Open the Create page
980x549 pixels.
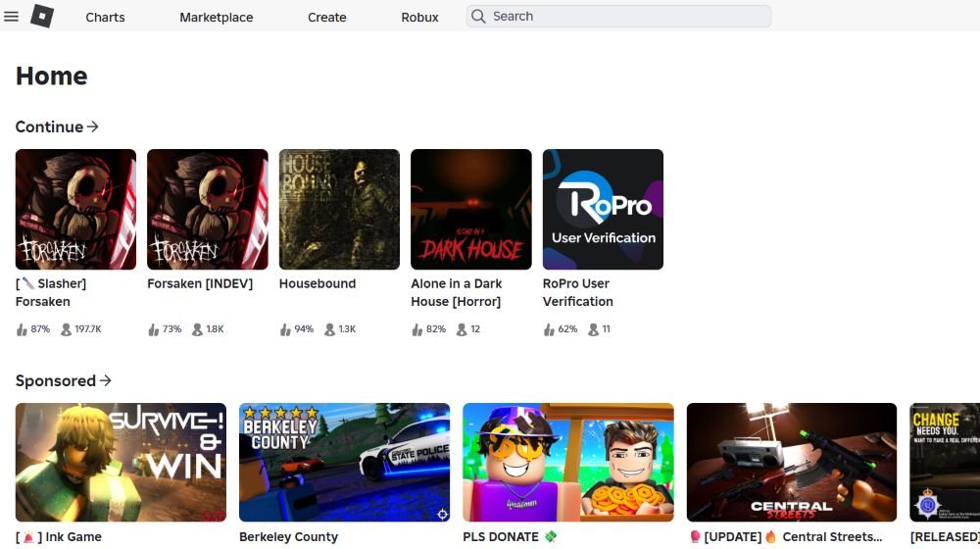pos(327,18)
